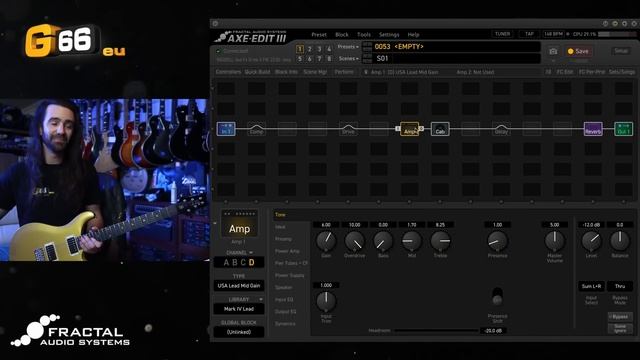Open Scene Mgr button

click(315, 72)
